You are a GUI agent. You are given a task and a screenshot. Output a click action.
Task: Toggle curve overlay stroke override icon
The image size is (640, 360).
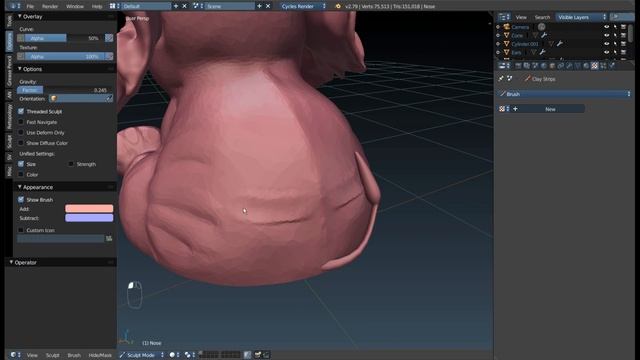click(109, 38)
